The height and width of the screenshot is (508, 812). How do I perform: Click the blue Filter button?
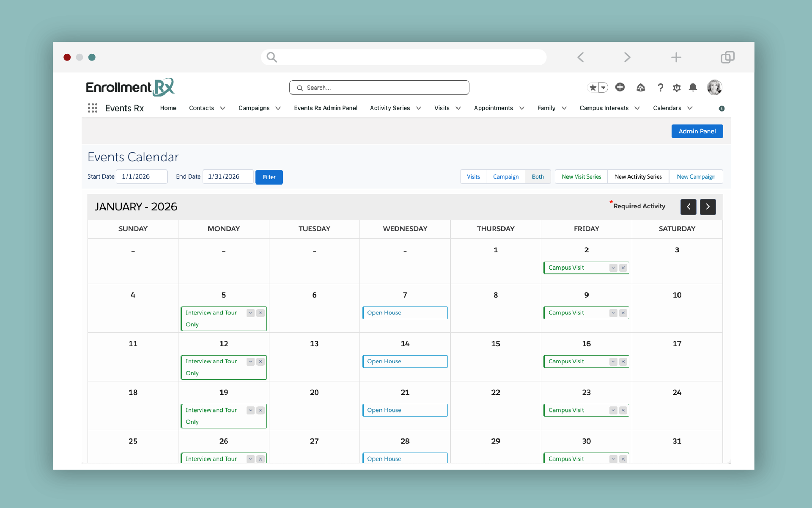coord(269,177)
